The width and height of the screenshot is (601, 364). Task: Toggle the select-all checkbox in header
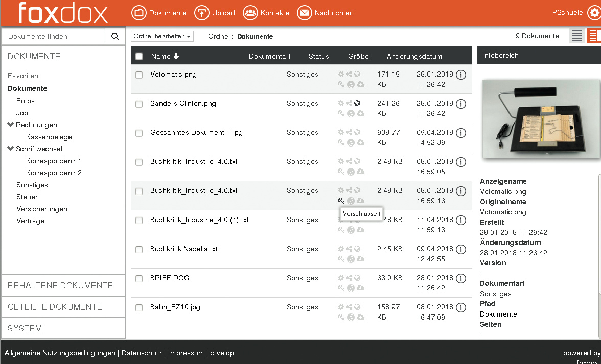139,56
